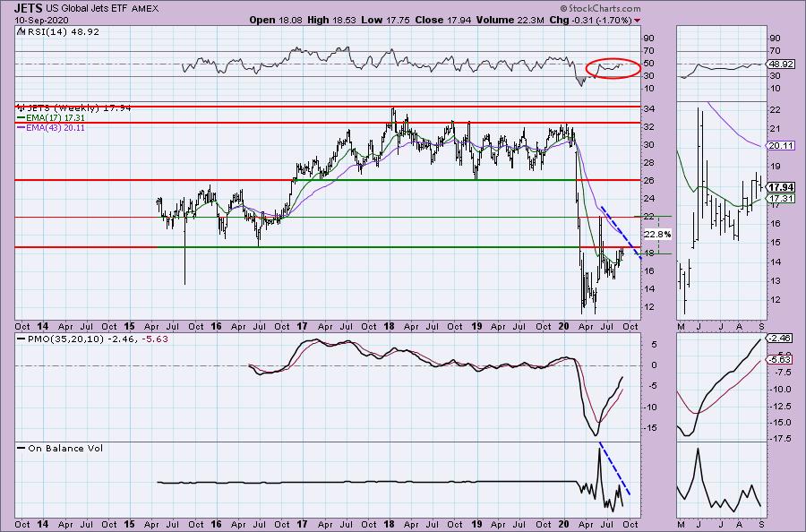
Task: Click the RSI(14) 48.92 indicator label
Action: click(x=62, y=31)
